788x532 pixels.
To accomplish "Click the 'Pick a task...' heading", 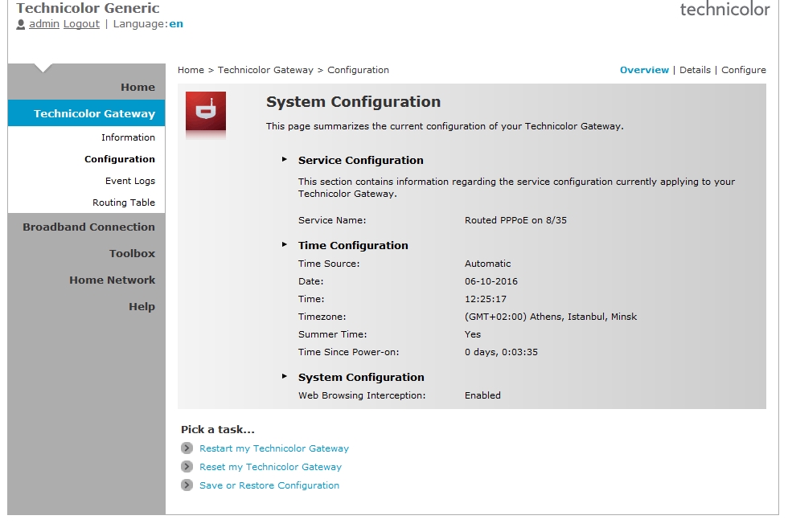I will pos(218,429).
